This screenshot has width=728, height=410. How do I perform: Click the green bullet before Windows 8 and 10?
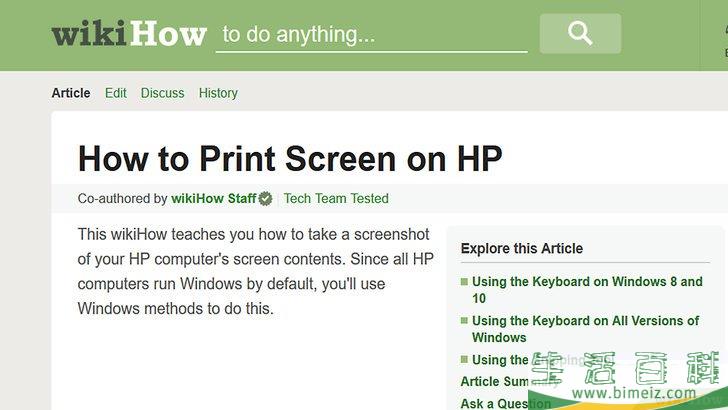[x=464, y=283]
